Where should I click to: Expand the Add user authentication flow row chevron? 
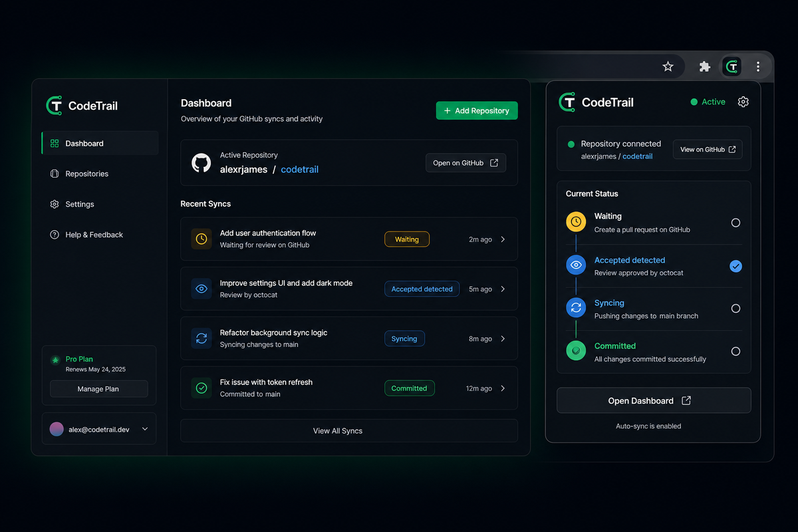[x=503, y=239]
